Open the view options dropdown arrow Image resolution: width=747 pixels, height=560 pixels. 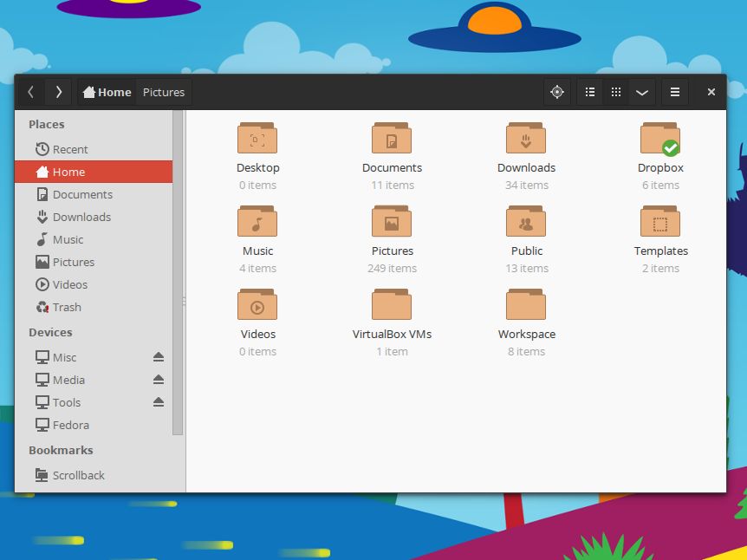[642, 92]
